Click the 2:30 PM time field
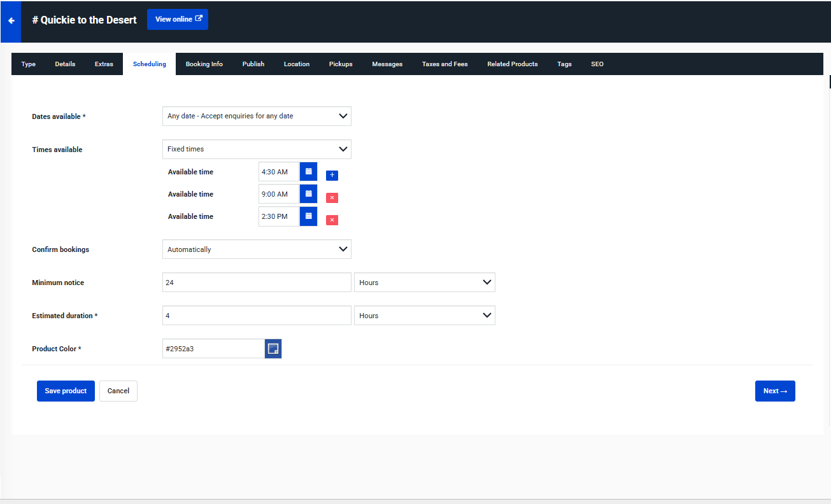 coord(279,216)
